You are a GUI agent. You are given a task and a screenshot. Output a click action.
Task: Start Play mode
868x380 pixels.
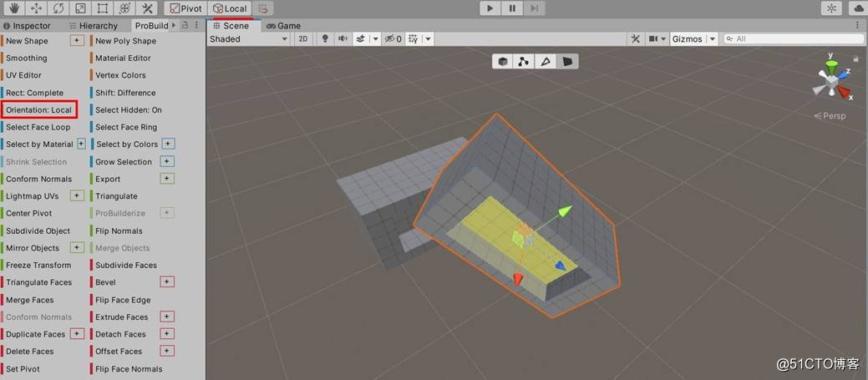pos(490,8)
